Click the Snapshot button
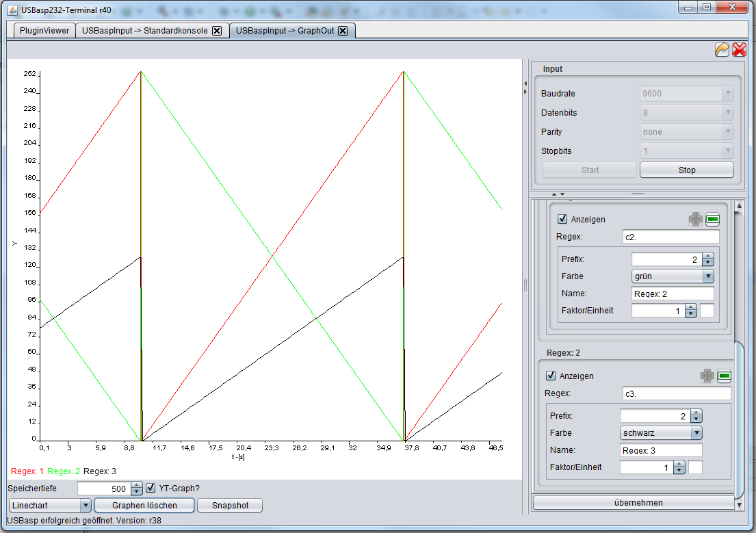This screenshot has height=533, width=756. point(230,506)
